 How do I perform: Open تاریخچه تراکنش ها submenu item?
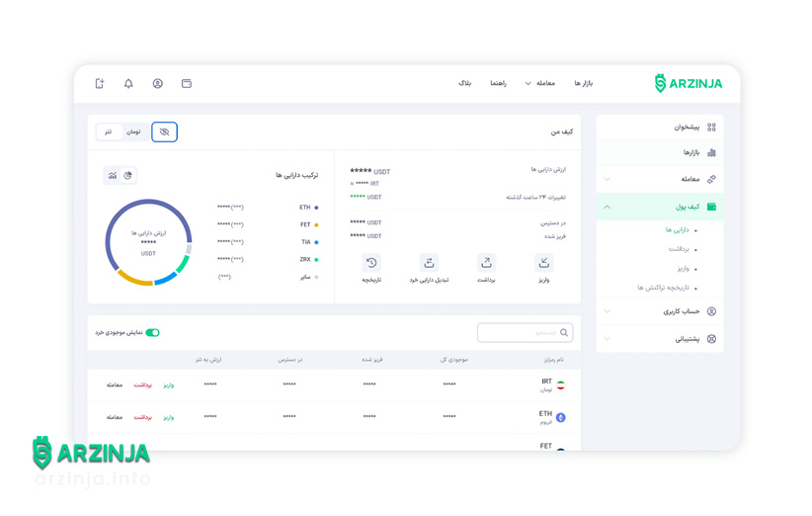664,288
